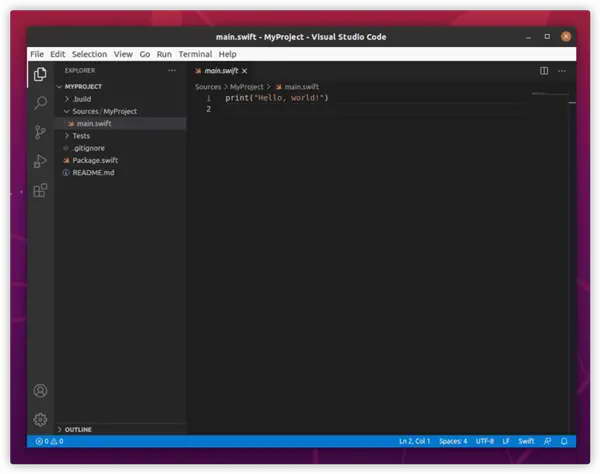This screenshot has height=474, width=600.
Task: Click the Swift icon beside Package.swift
Action: click(x=67, y=160)
